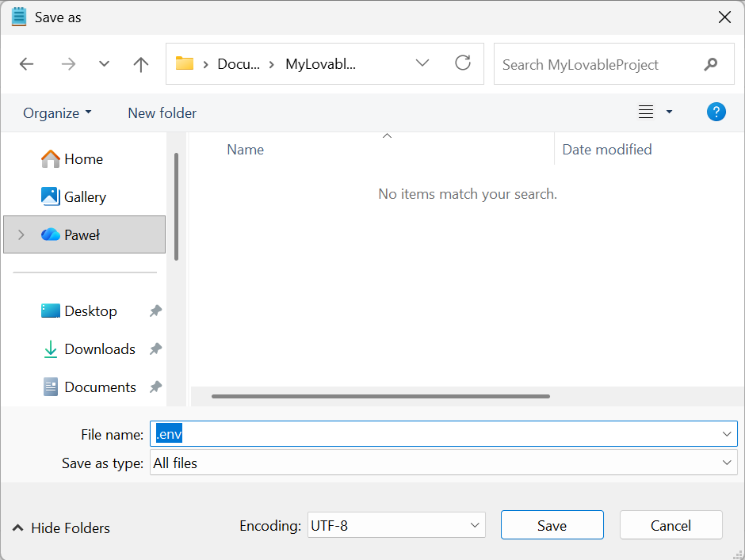Image resolution: width=745 pixels, height=560 pixels.
Task: Select the Gallery sidebar icon
Action: [x=49, y=196]
